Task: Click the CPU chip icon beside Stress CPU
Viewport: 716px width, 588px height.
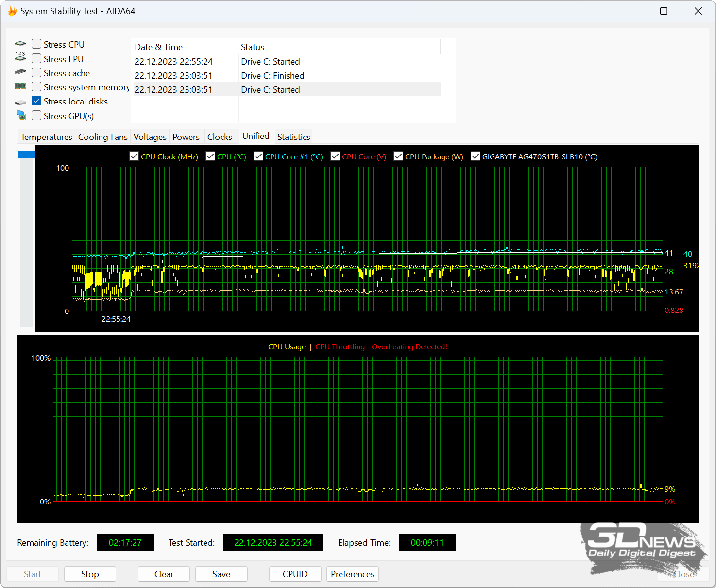Action: pos(20,44)
